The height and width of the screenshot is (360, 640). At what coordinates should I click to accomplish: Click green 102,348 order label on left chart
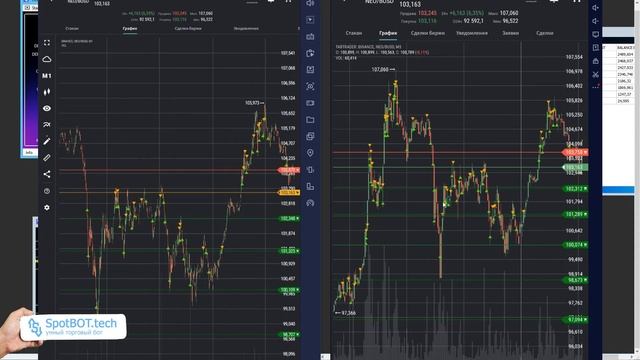click(289, 219)
